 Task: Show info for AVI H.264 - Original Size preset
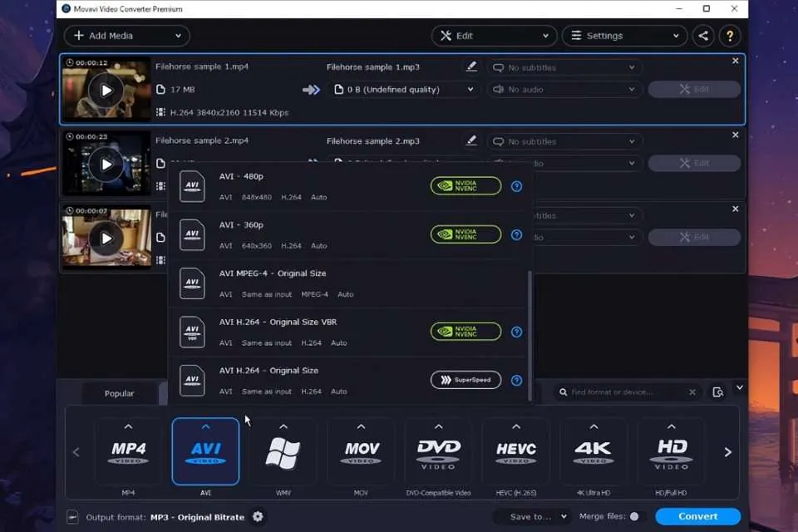pos(516,380)
